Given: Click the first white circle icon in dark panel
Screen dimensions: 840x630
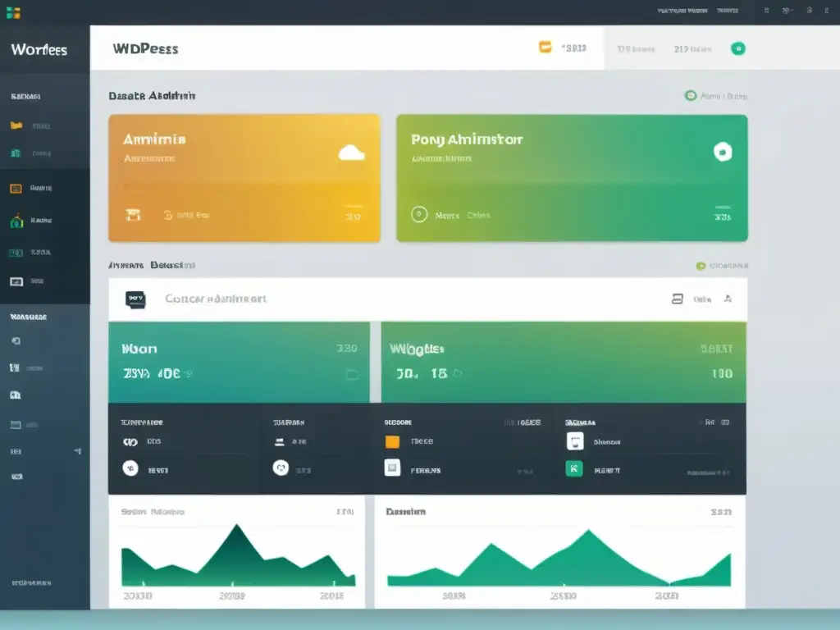Looking at the screenshot, I should (x=130, y=468).
